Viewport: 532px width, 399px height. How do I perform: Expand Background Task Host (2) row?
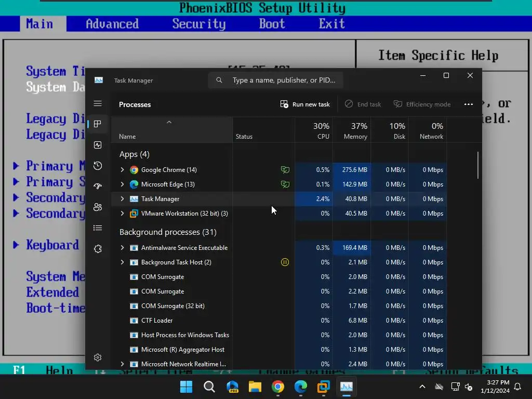123,262
